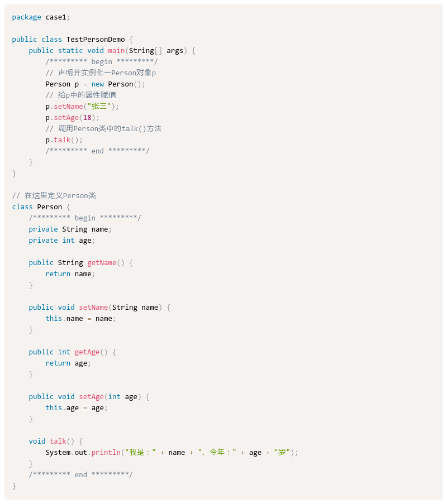Click the "talk" method call on p
This screenshot has width=447, height=504.
point(63,140)
